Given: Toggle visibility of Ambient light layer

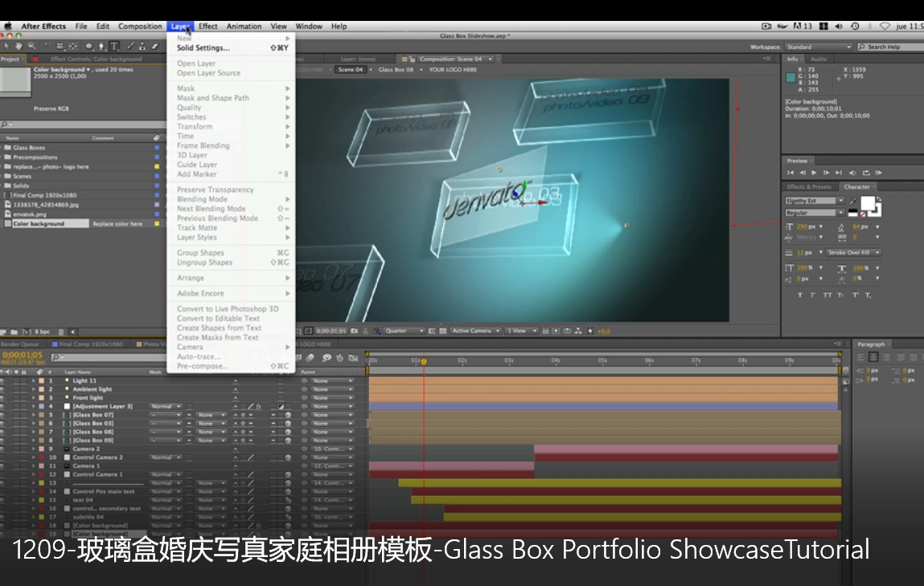Looking at the screenshot, I should (x=3, y=389).
